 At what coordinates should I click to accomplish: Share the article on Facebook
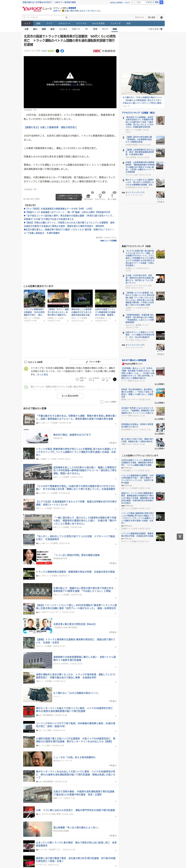62,51
